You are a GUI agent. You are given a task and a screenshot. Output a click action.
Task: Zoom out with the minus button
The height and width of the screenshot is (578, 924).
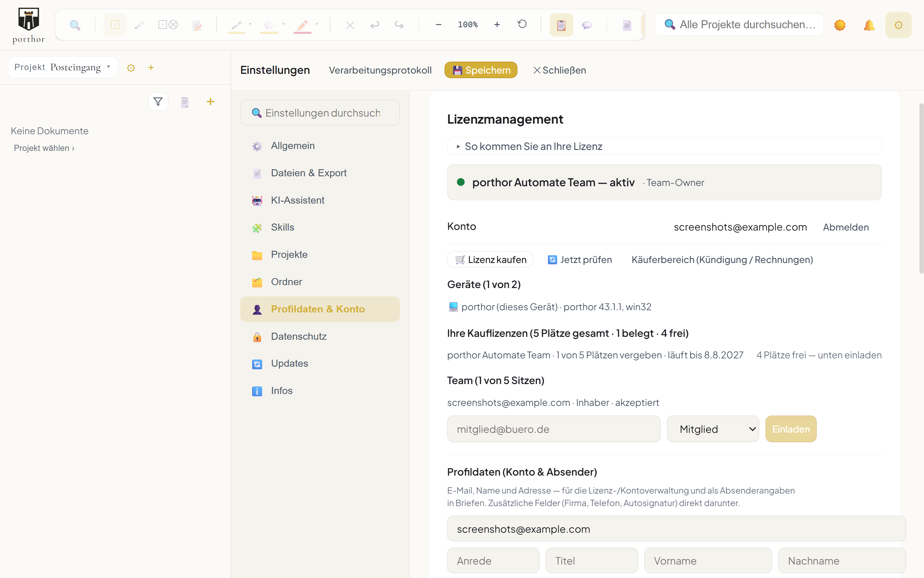point(439,25)
